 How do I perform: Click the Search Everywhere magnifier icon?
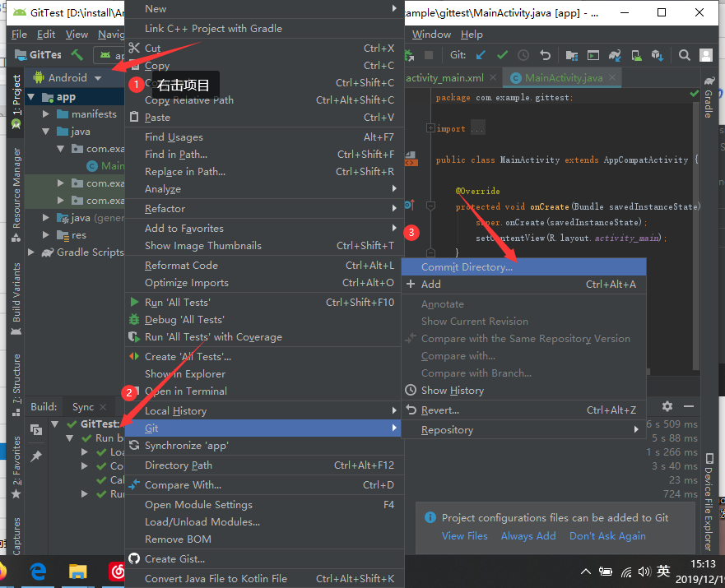click(685, 55)
